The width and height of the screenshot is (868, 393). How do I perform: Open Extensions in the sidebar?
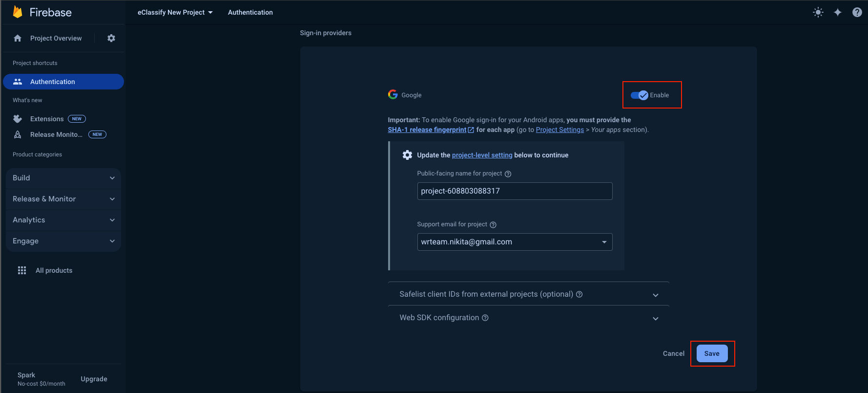point(47,119)
